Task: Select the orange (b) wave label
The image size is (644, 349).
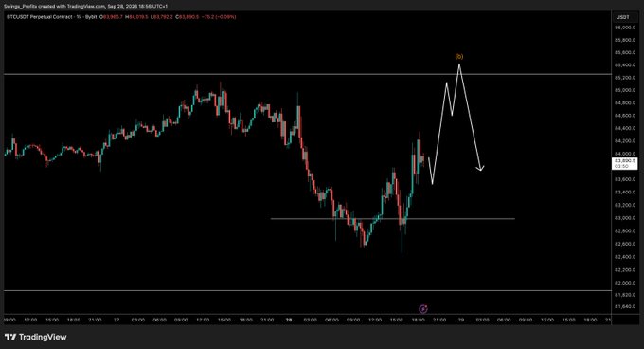Action: click(x=459, y=56)
